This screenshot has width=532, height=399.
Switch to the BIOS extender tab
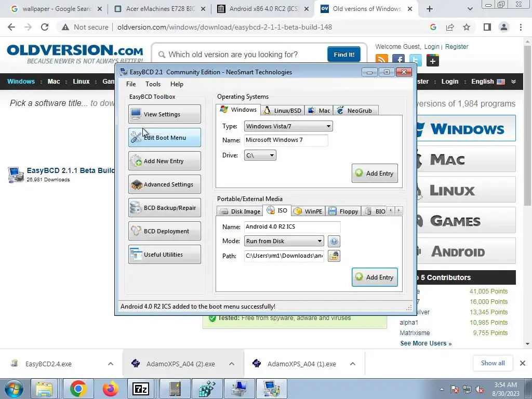(375, 211)
